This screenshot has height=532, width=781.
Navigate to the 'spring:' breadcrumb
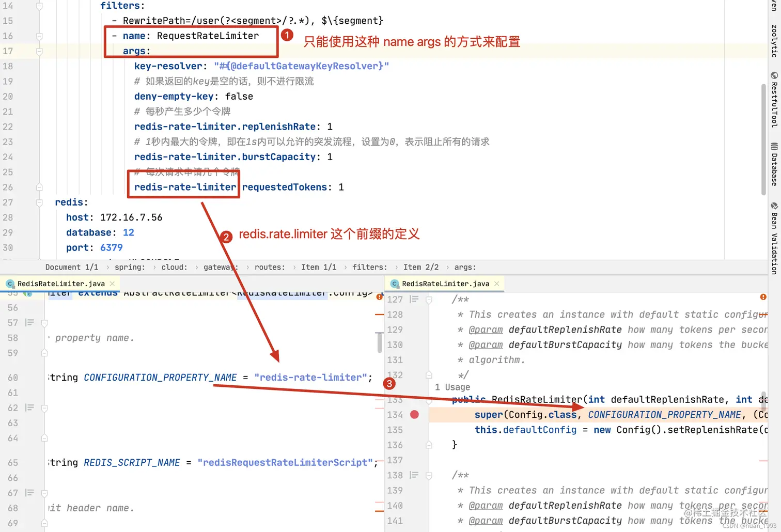(130, 267)
